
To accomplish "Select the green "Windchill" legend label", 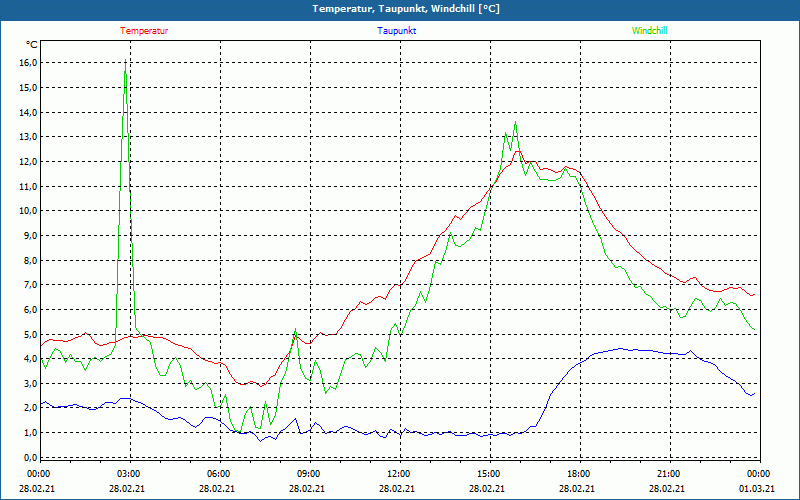I will 649,31.
